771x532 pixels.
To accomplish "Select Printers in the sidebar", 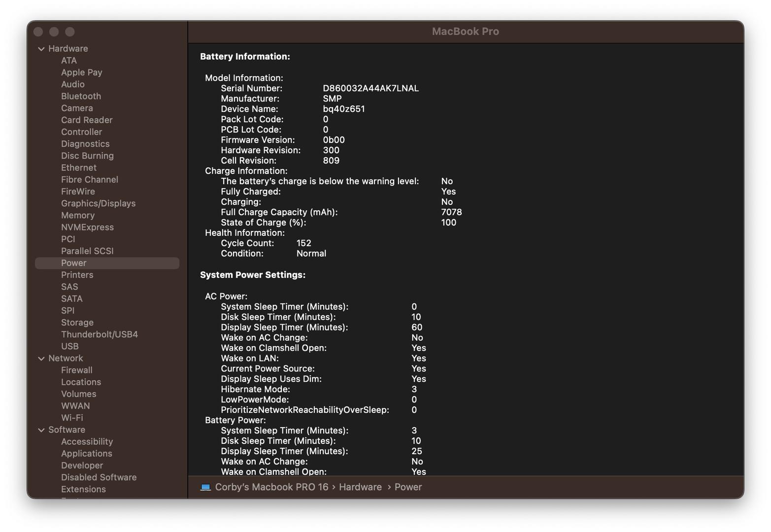I will [77, 275].
